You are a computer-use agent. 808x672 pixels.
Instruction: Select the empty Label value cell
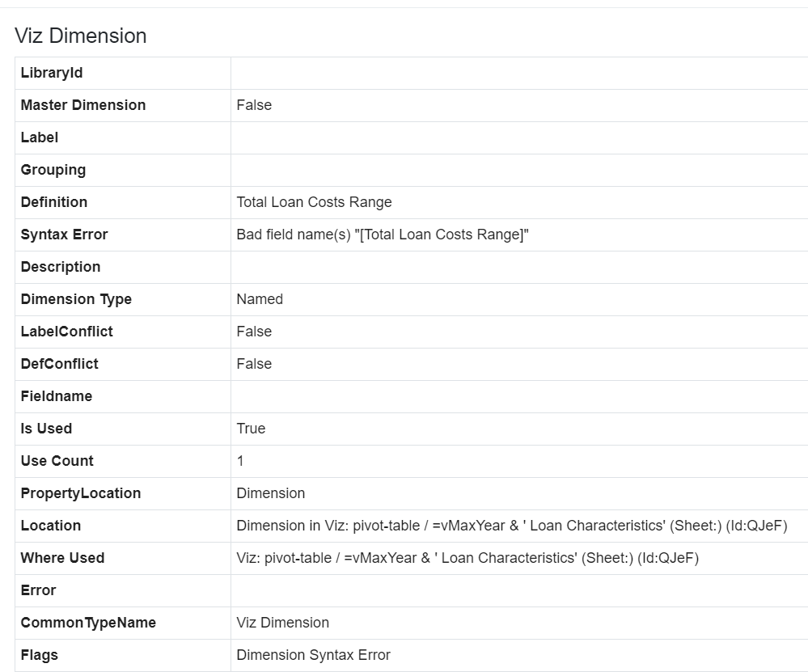pos(519,137)
